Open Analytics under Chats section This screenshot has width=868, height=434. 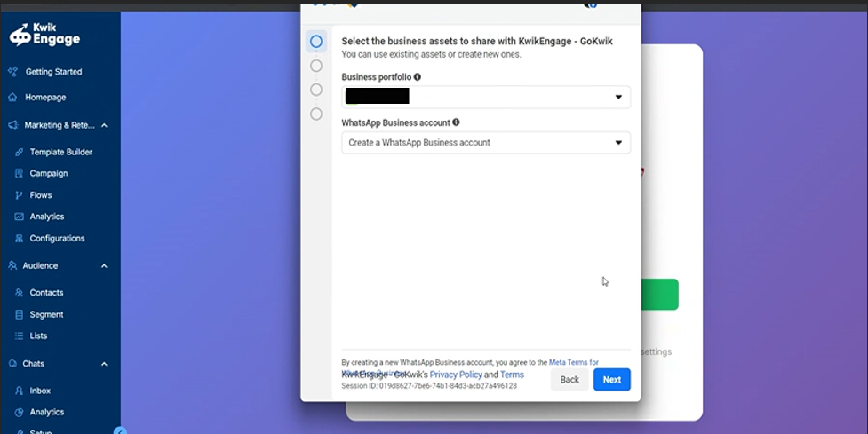pyautogui.click(x=46, y=413)
